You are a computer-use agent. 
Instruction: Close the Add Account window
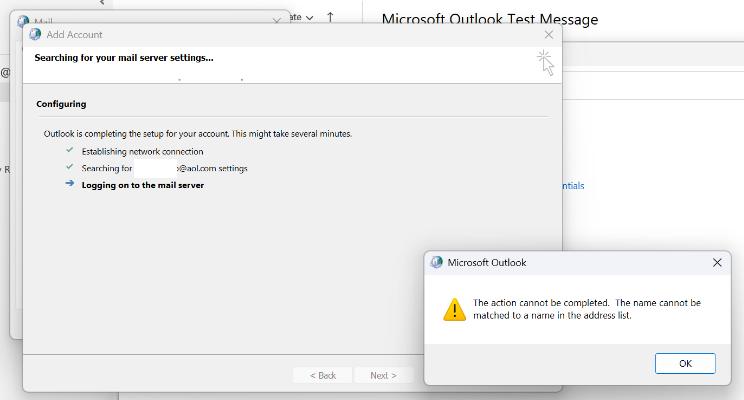click(549, 35)
